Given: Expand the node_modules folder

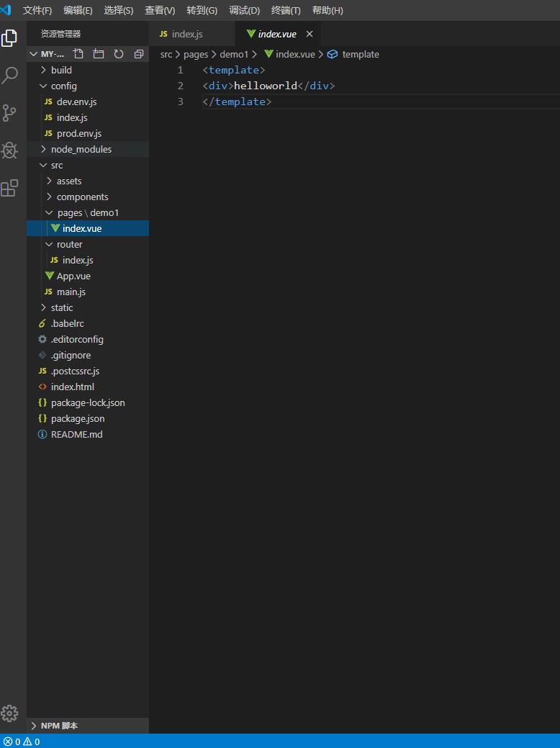Looking at the screenshot, I should pyautogui.click(x=81, y=149).
